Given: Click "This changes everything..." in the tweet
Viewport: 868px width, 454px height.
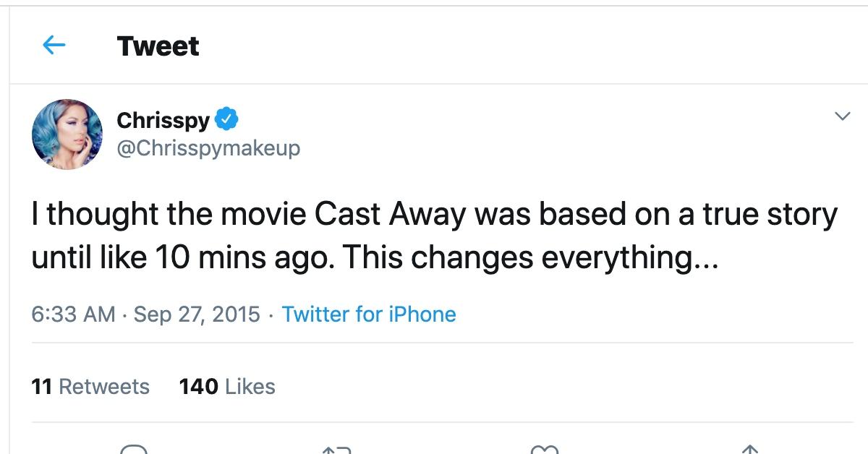Looking at the screenshot, I should tap(530, 258).
